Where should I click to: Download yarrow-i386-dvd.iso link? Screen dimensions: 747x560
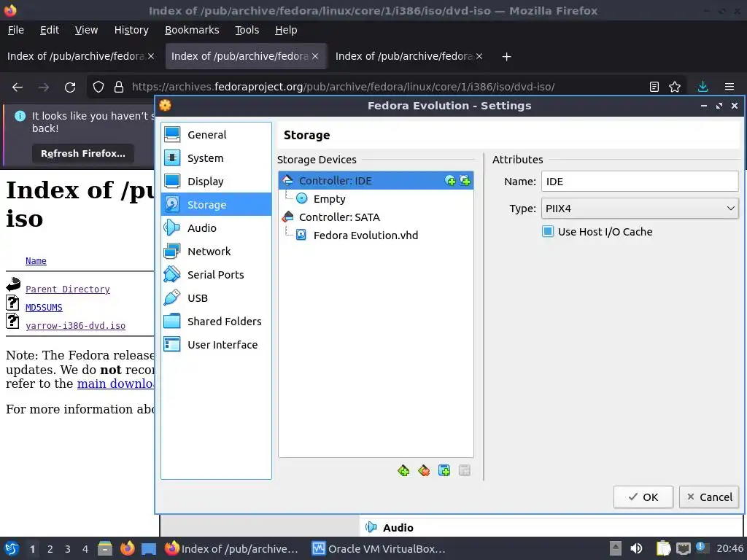[75, 326]
